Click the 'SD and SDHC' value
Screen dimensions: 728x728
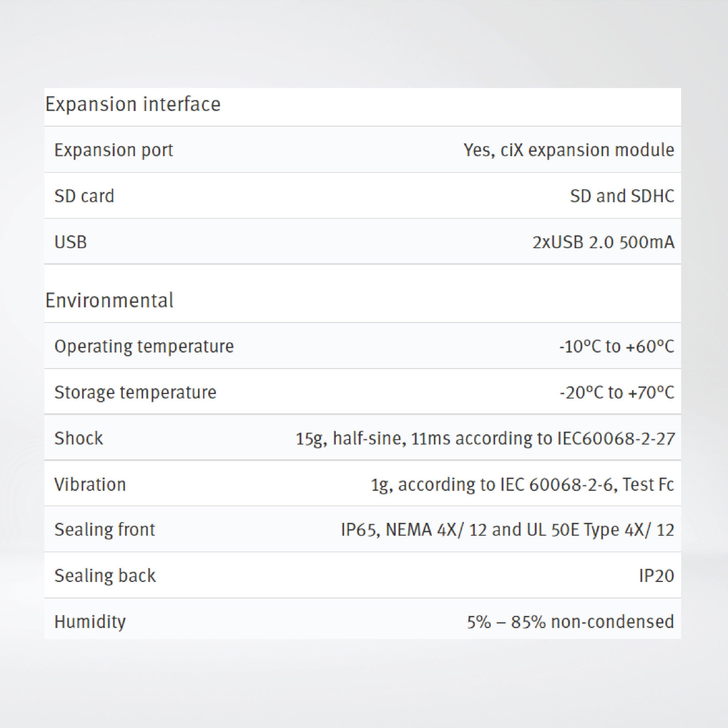coord(622,196)
